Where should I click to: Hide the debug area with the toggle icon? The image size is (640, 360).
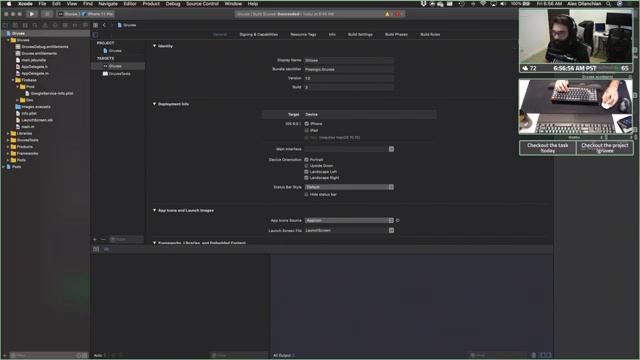point(96,249)
